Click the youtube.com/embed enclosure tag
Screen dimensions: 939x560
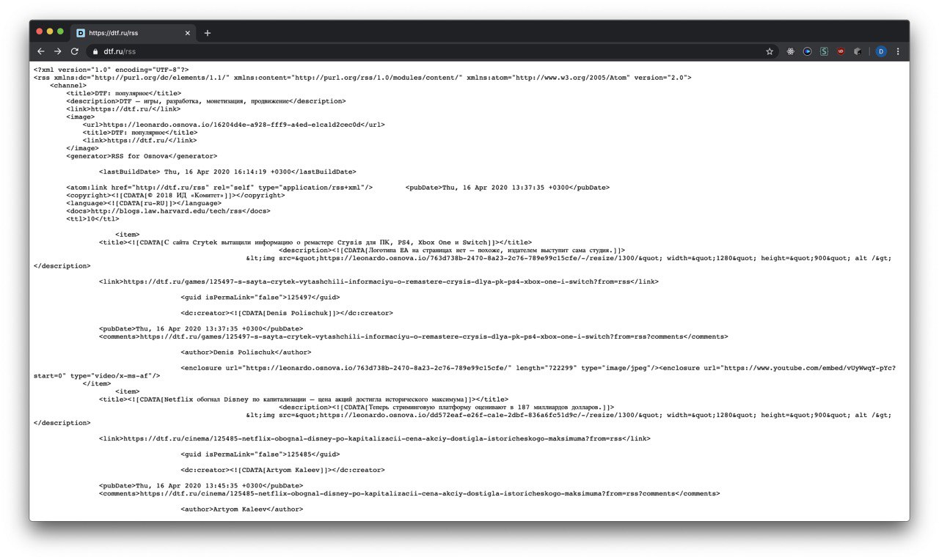(x=464, y=372)
